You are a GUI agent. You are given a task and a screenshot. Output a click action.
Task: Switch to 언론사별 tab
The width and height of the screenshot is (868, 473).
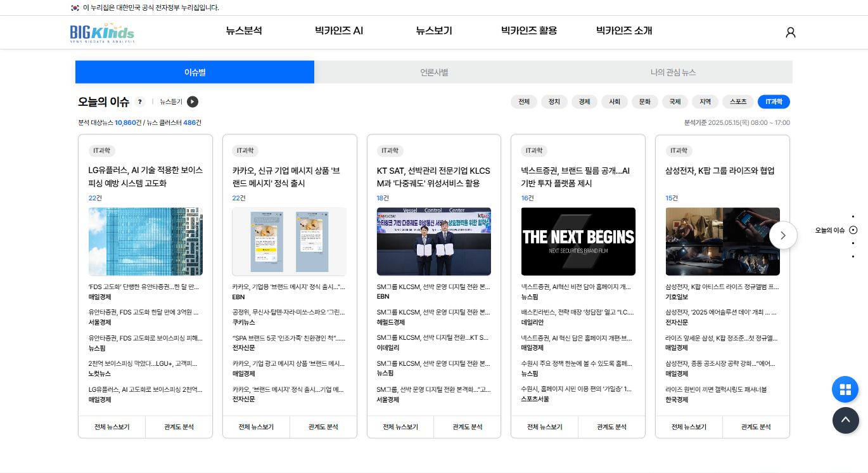[434, 72]
